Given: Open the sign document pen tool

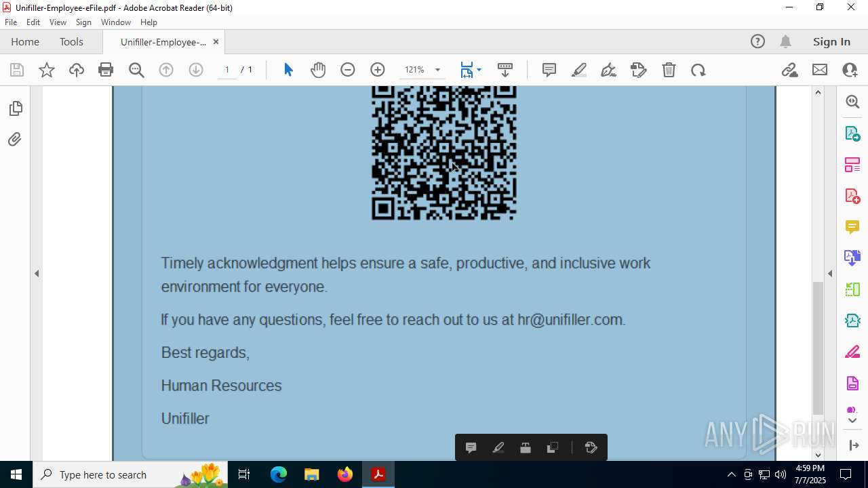Looking at the screenshot, I should pos(609,70).
